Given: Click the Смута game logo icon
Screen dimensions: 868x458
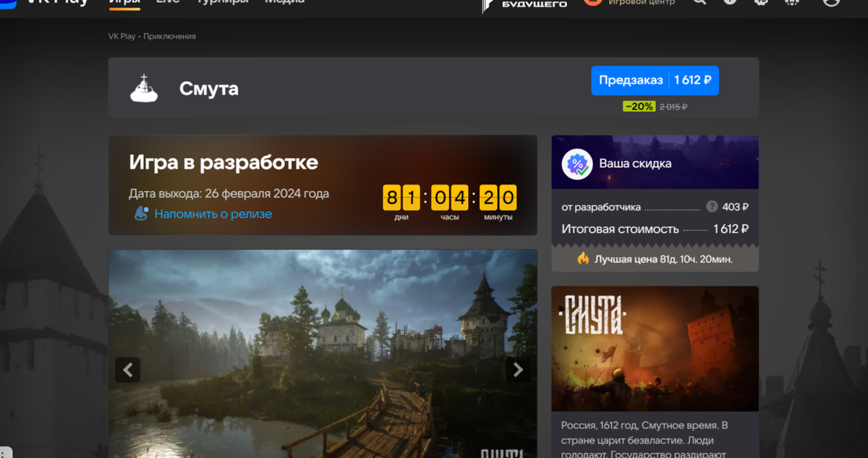Looking at the screenshot, I should coord(144,88).
